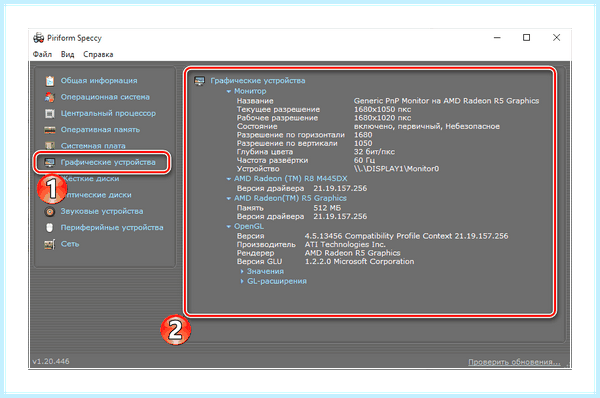
Task: Click the включено, первичный, Небезопасное value
Action: [x=427, y=126]
